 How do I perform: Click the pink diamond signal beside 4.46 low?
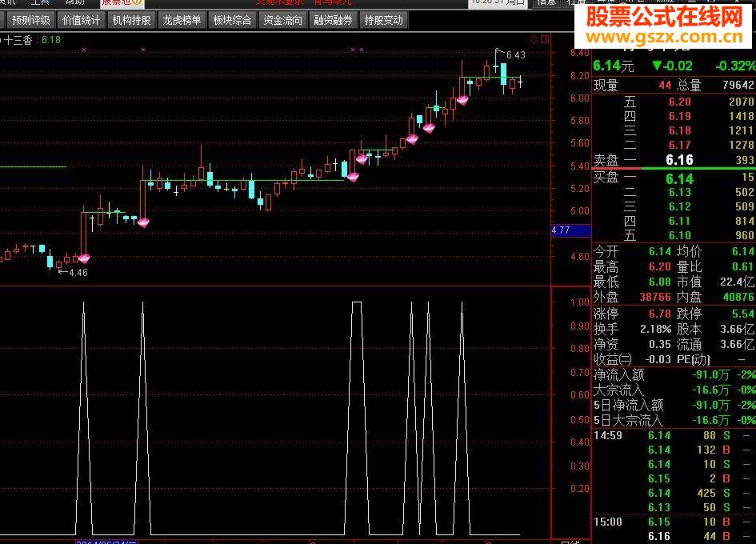point(84,258)
